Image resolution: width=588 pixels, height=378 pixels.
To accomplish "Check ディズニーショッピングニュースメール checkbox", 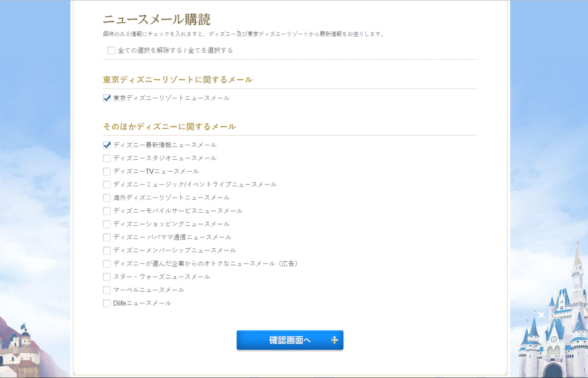I will pos(107,224).
